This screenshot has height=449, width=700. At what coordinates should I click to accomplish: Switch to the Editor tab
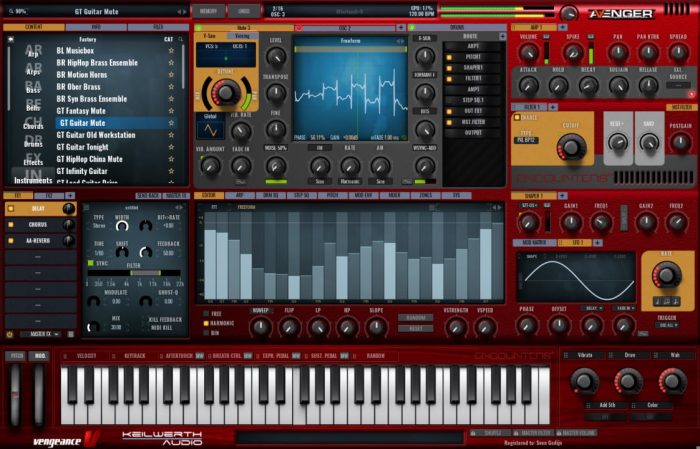click(x=209, y=195)
